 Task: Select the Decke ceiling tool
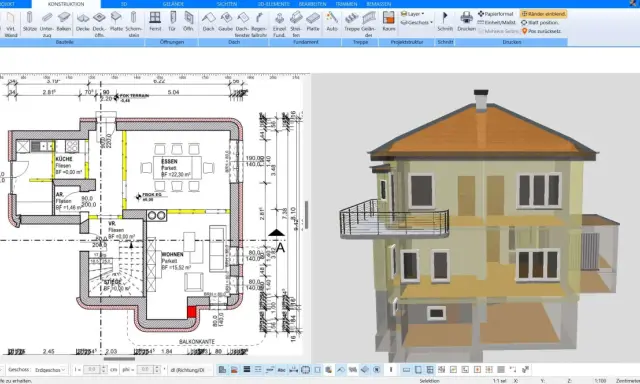pyautogui.click(x=83, y=22)
